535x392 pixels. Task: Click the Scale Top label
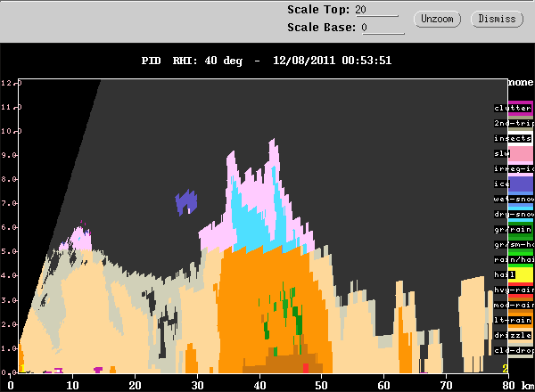(x=318, y=10)
